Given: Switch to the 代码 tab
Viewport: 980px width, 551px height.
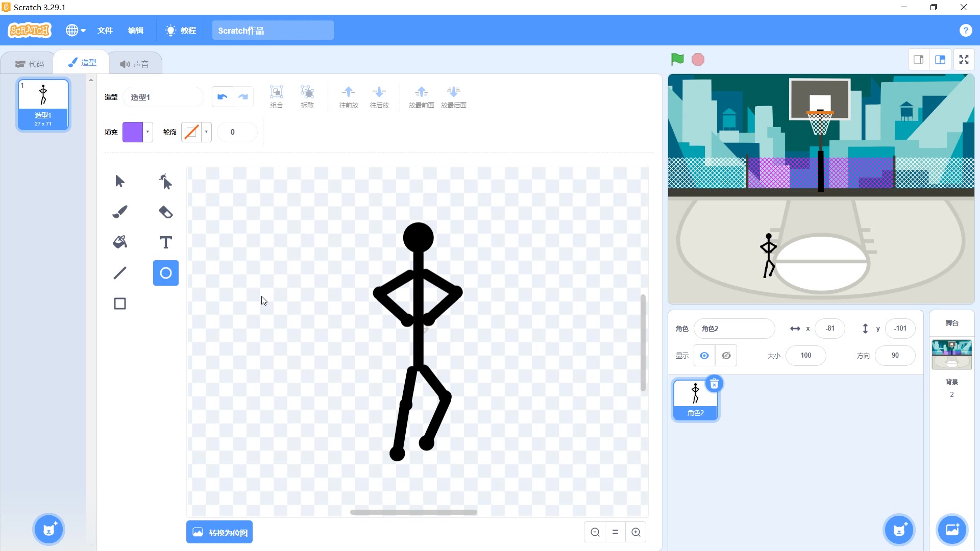Looking at the screenshot, I should click(x=30, y=64).
